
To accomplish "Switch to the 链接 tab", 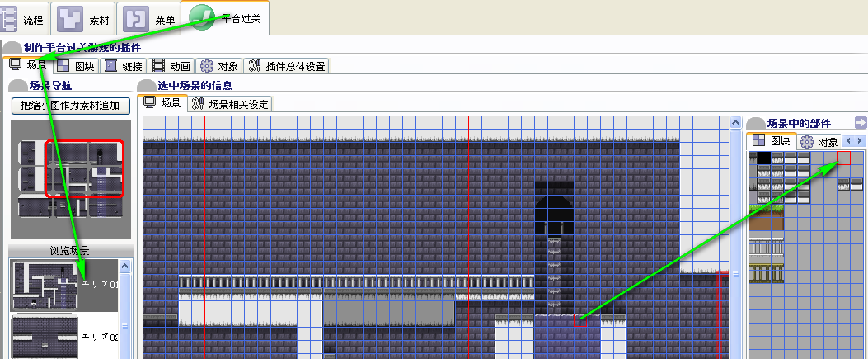I will click(x=124, y=67).
